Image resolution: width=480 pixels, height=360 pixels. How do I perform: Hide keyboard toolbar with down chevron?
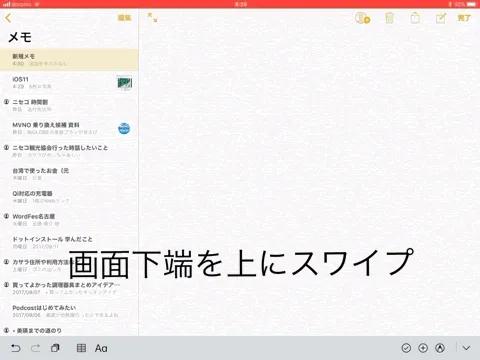[x=466, y=348]
